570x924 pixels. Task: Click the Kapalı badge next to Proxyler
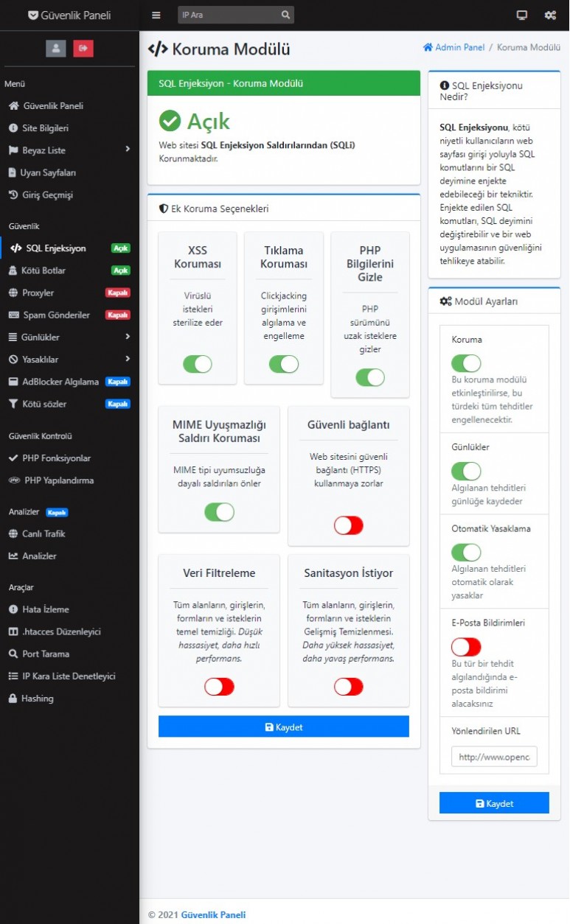pos(117,293)
